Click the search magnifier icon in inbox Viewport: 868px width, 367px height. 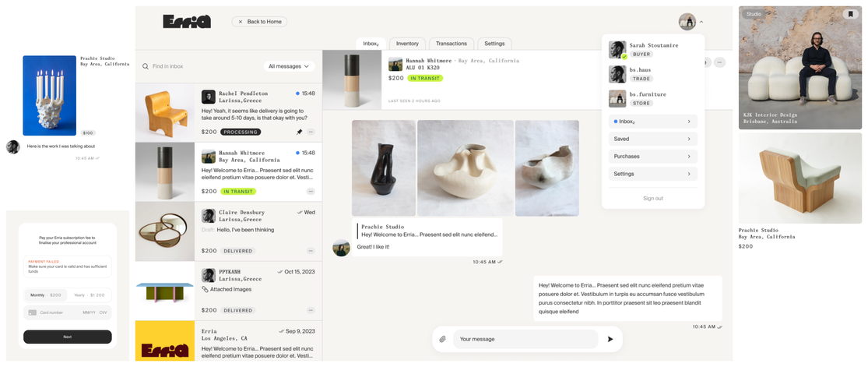146,66
